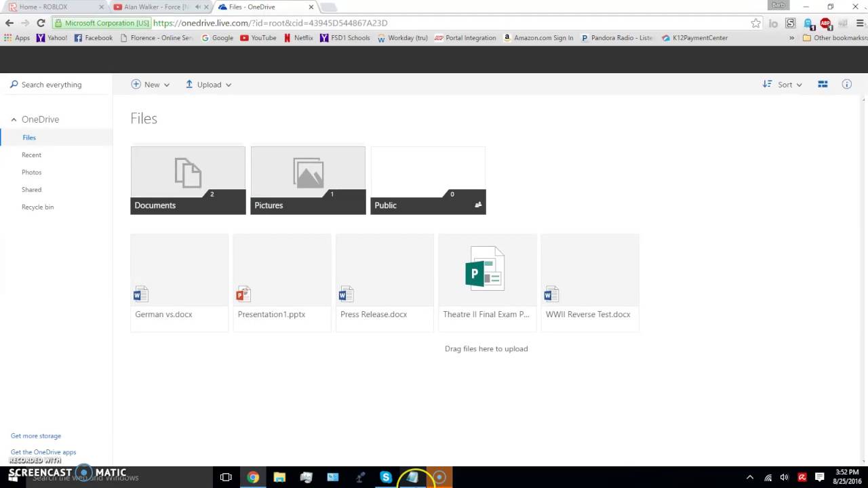Click Get the OneDrive apps link
The width and height of the screenshot is (868, 488).
[43, 452]
